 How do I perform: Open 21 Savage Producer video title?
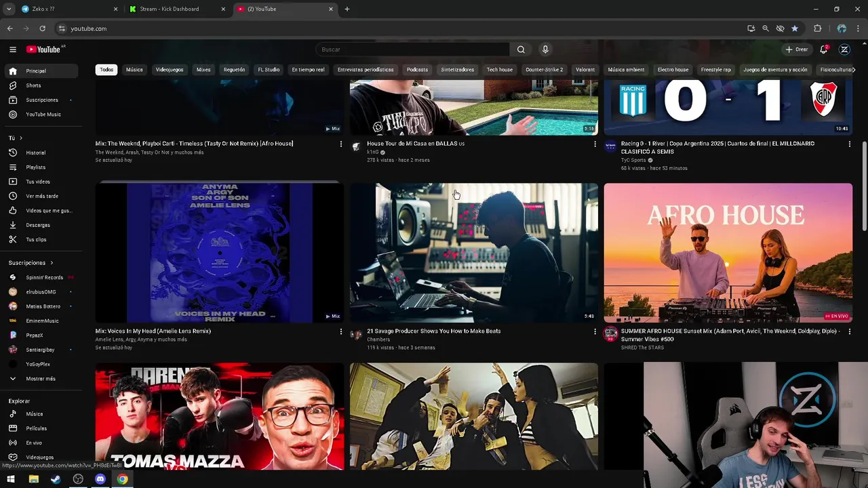434,331
